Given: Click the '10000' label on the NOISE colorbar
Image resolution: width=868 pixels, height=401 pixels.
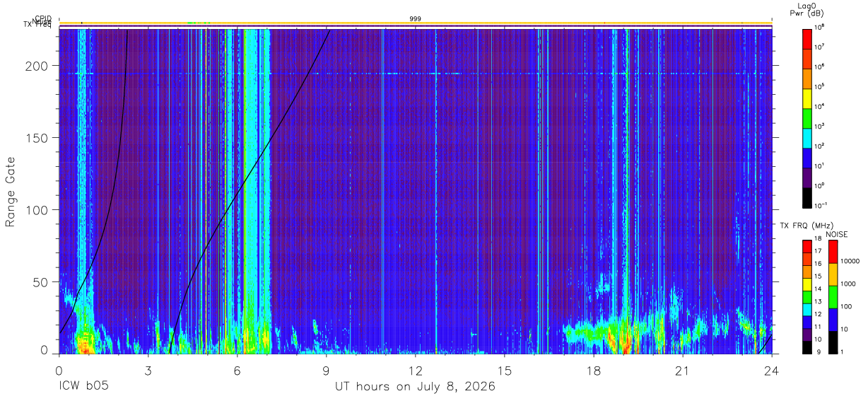Looking at the screenshot, I should pyautogui.click(x=848, y=262).
